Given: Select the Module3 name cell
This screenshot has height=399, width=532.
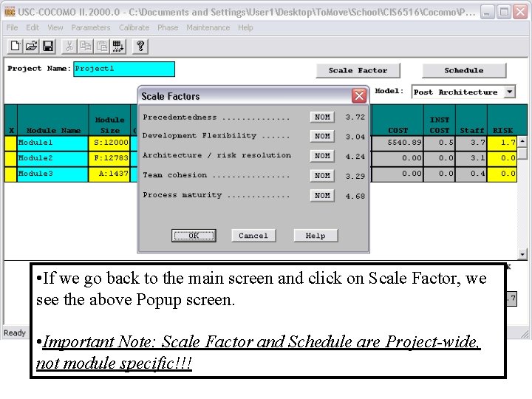Looking at the screenshot, I should pos(52,174).
